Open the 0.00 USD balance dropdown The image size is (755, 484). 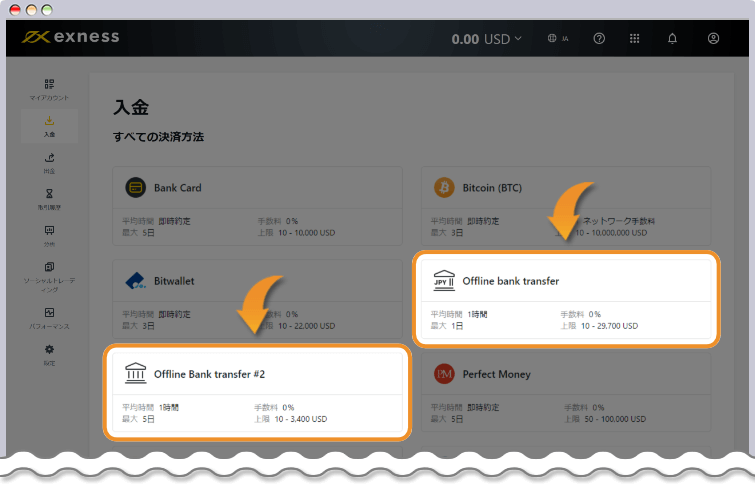(486, 39)
